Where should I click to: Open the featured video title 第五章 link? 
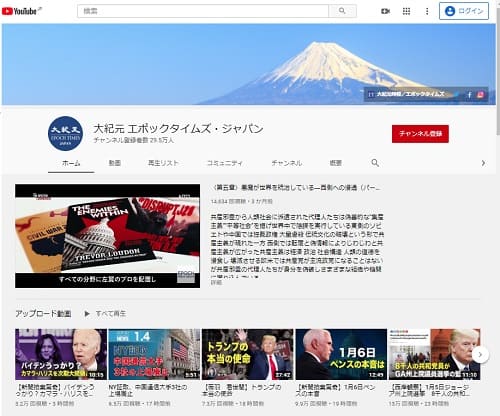coord(295,188)
